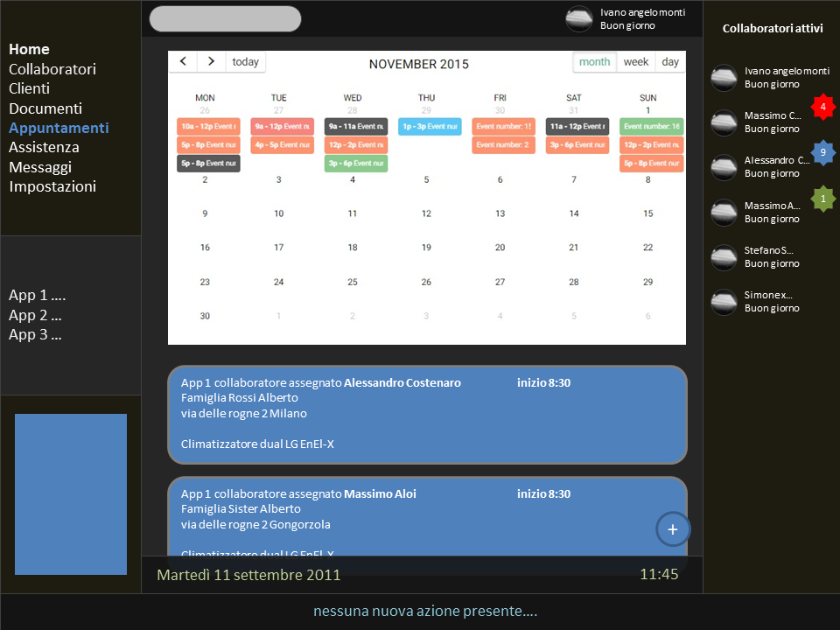This screenshot has width=840, height=630.
Task: Open Messaggi in the sidebar
Action: coord(40,167)
